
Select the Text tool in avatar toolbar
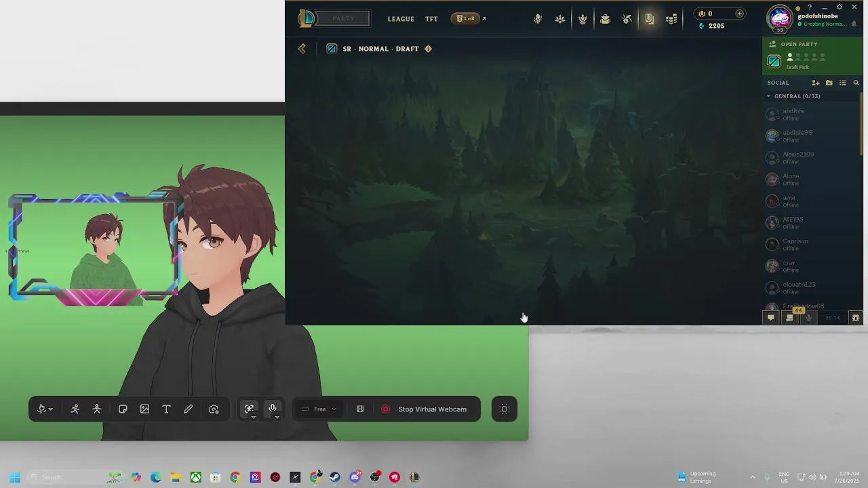[166, 409]
